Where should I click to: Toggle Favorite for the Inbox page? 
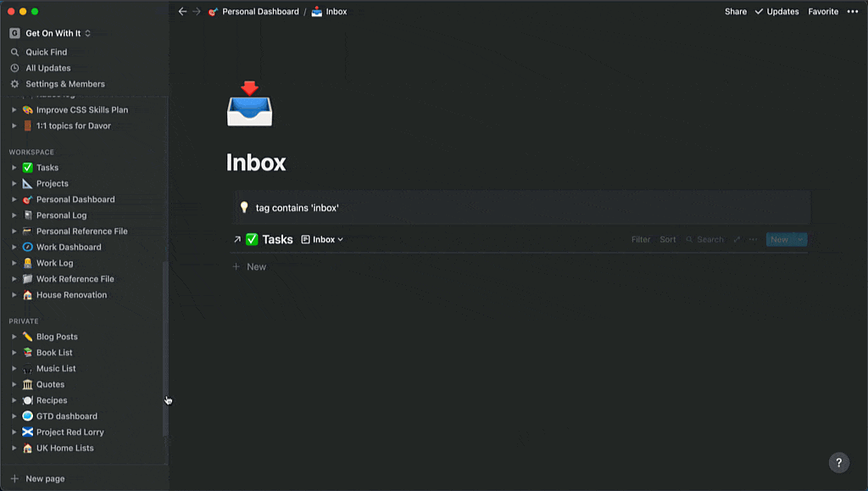coord(822,11)
